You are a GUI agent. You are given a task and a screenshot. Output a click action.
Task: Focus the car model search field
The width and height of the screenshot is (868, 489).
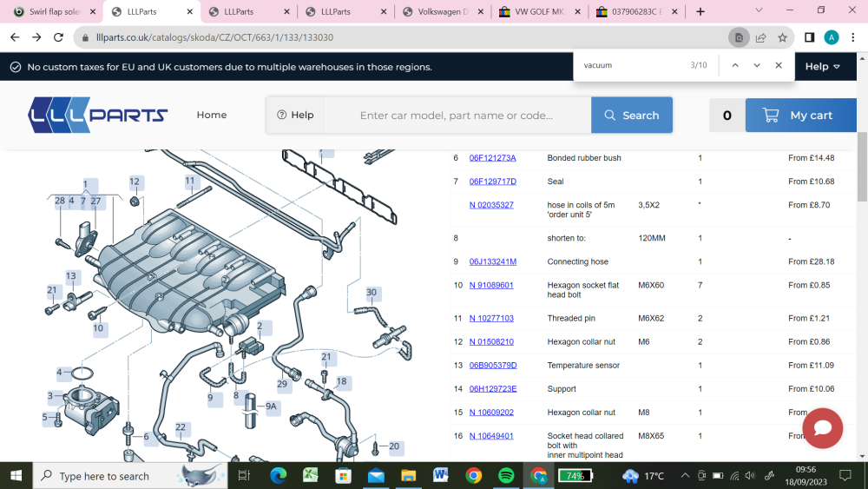click(x=457, y=116)
